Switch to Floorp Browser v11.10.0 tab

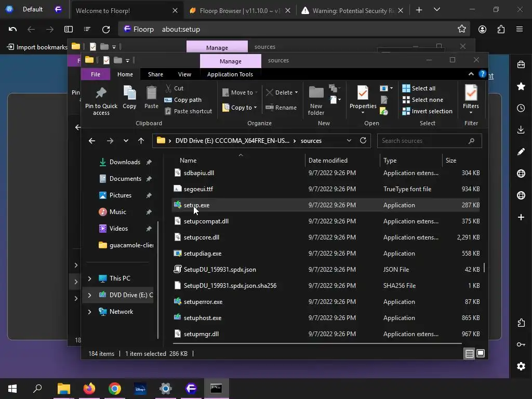240,10
